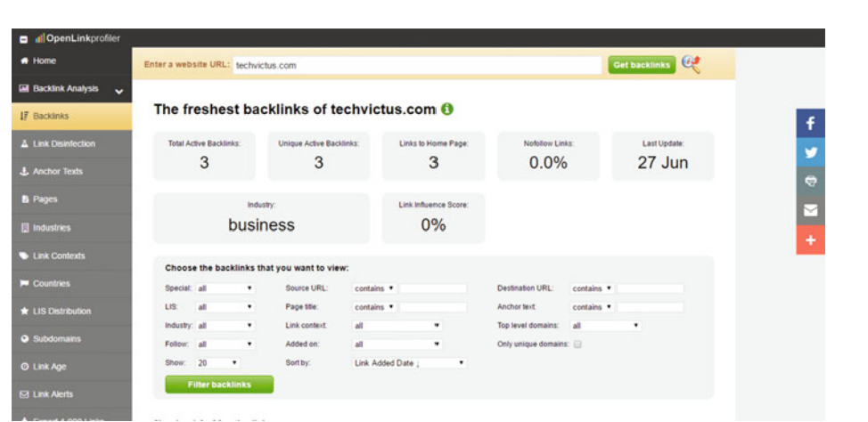Click the Industries building icon
The height and width of the screenshot is (422, 868).
24,228
